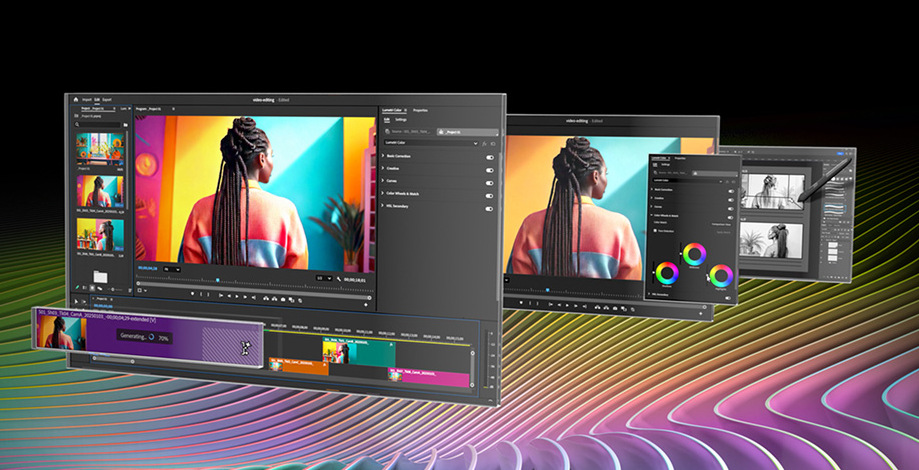Select the top storyboard image in Photoshop window

[772, 192]
